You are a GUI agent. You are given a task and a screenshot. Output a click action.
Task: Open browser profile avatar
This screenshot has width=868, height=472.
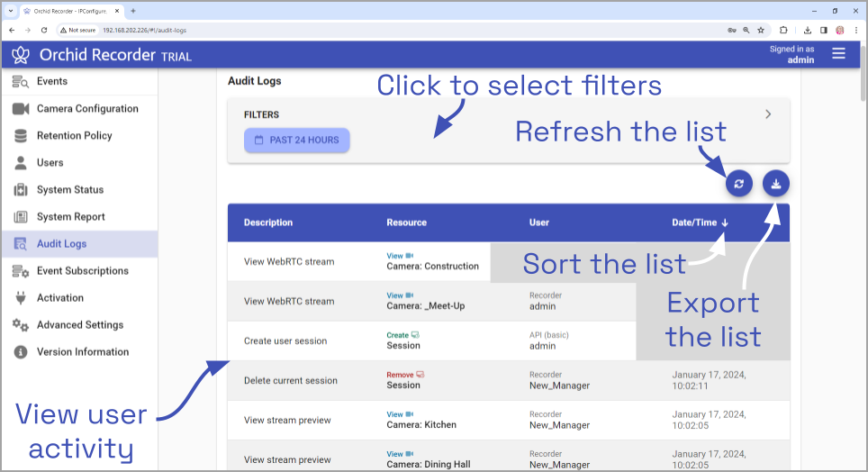click(x=840, y=30)
